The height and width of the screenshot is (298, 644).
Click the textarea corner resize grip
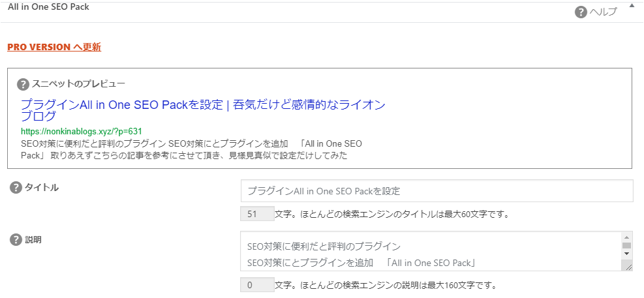(x=629, y=267)
